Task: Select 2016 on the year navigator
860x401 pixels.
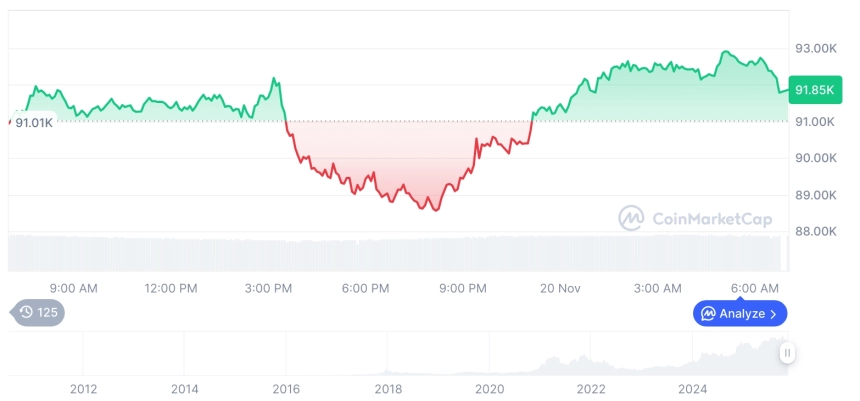Action: pyautogui.click(x=286, y=389)
